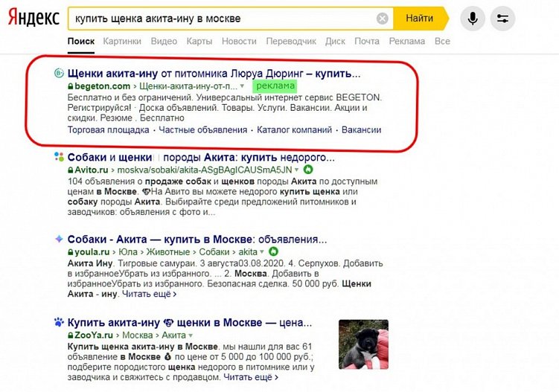Click the lock icon before ZooYa.ru

pyautogui.click(x=70, y=335)
